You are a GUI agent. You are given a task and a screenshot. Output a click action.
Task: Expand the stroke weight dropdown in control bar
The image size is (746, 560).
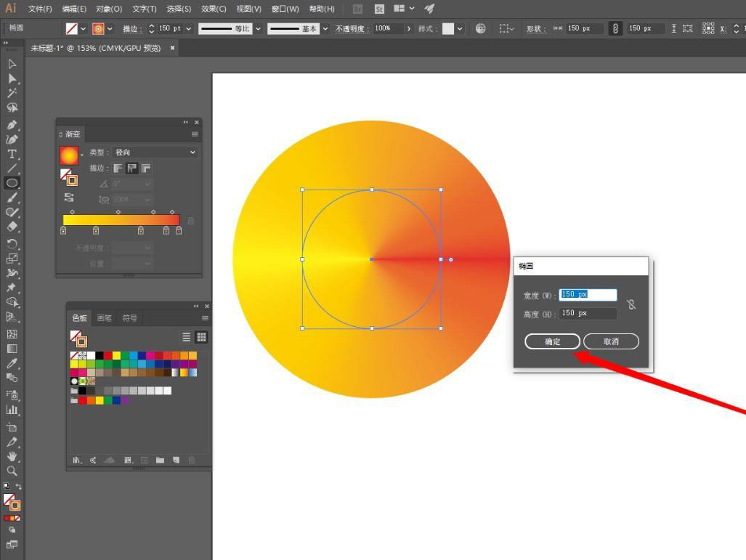tap(189, 29)
